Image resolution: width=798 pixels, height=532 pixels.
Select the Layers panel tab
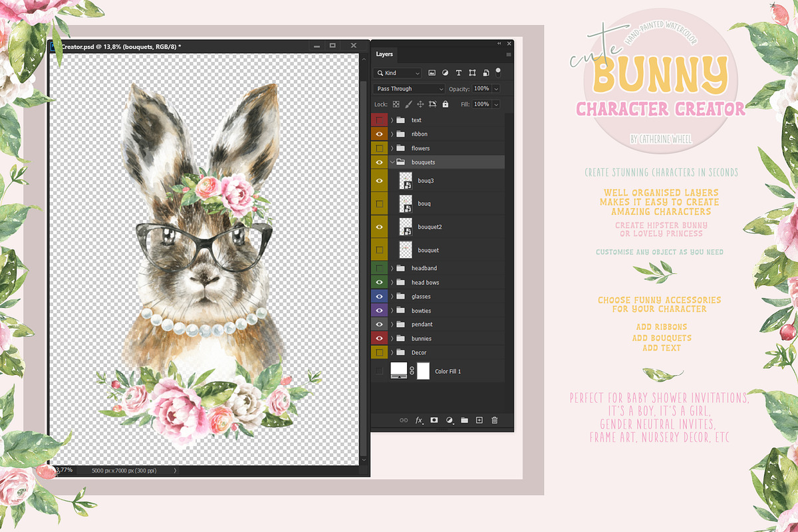point(384,55)
